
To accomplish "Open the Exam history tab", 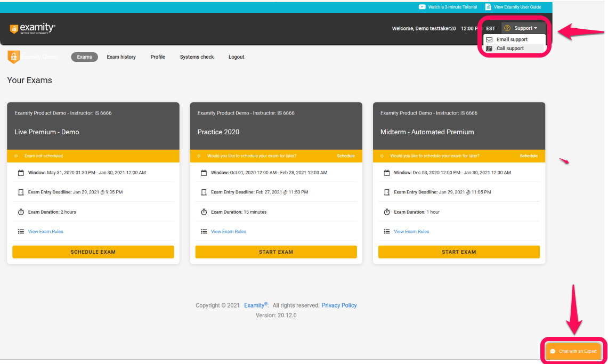I will [x=121, y=57].
